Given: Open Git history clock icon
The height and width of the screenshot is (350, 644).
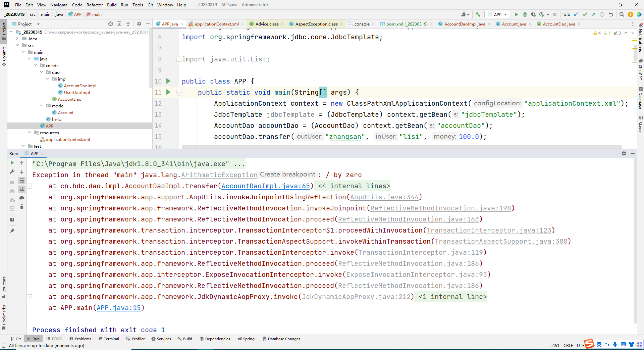Looking at the screenshot, I should pos(602,14).
